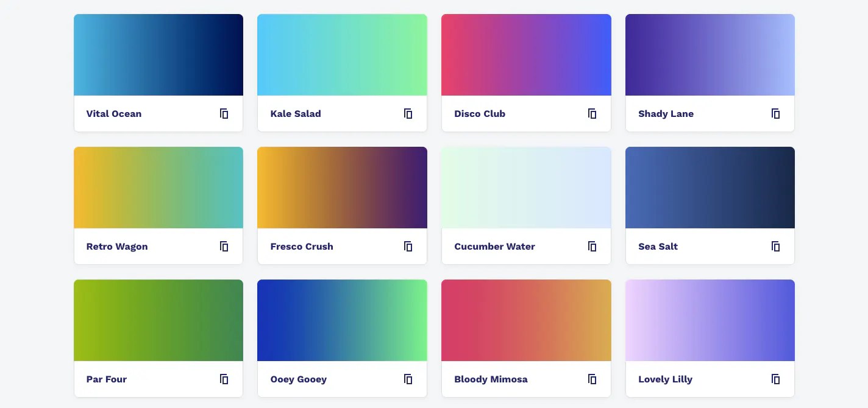The width and height of the screenshot is (868, 408).
Task: Copy the Ooey Gooey gradient code
Action: pyautogui.click(x=408, y=379)
